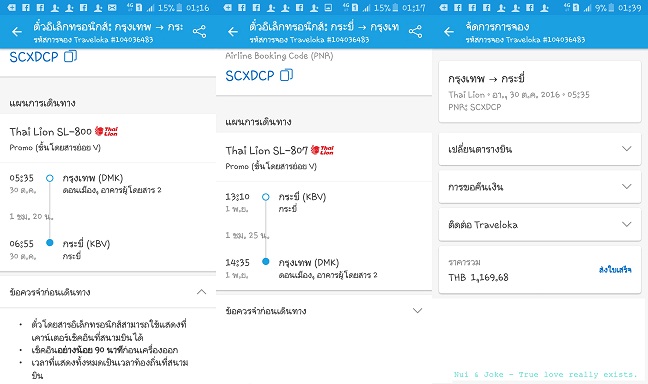Tap back arrow on Krabi to Bangkok e-ticket

233,31
